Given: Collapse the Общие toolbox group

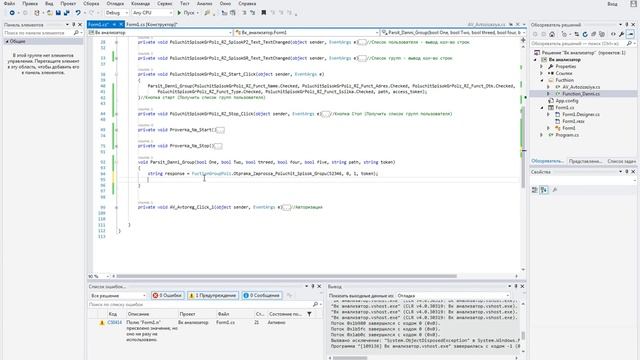Looking at the screenshot, I should (x=7, y=42).
